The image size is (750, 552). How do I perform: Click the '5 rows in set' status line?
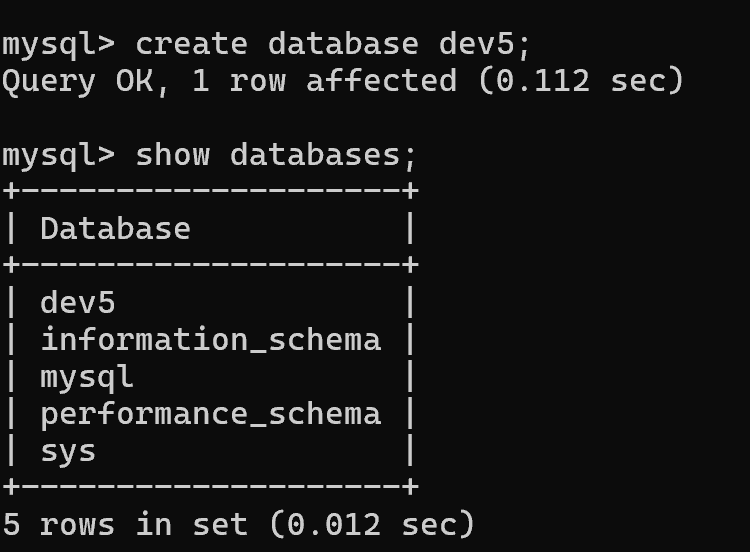[125, 525]
